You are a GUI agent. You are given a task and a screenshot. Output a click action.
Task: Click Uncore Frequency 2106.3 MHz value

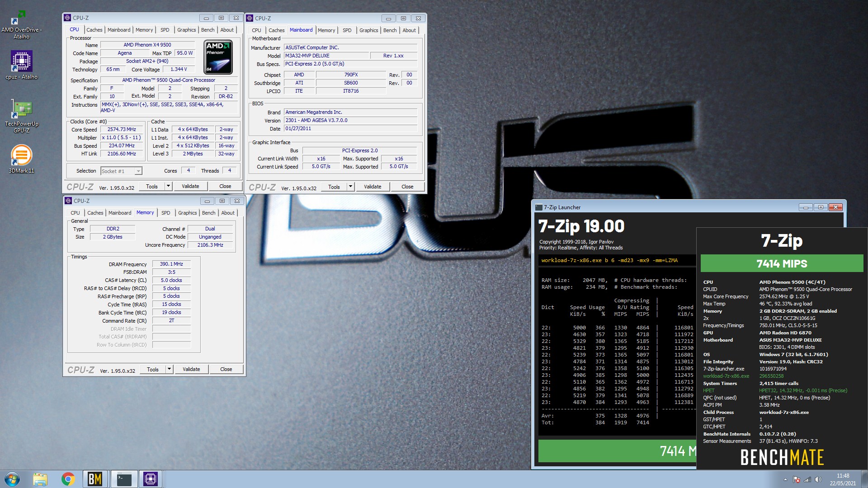pyautogui.click(x=210, y=245)
